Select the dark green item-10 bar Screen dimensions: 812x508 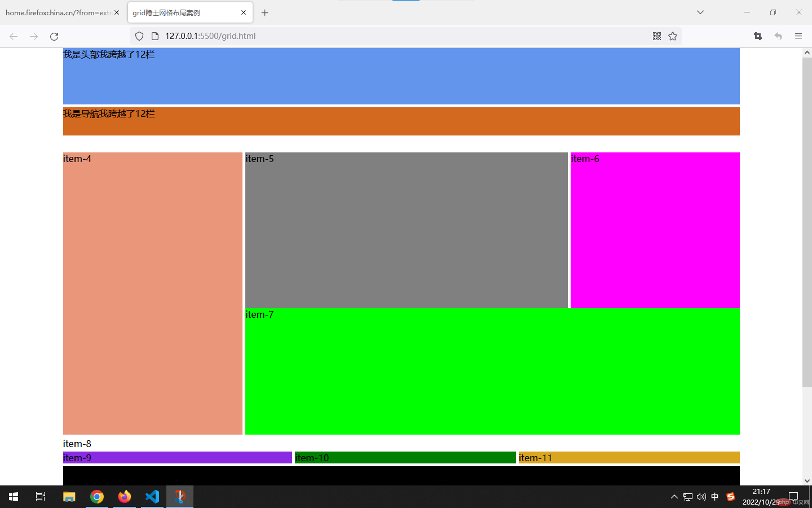(x=405, y=458)
